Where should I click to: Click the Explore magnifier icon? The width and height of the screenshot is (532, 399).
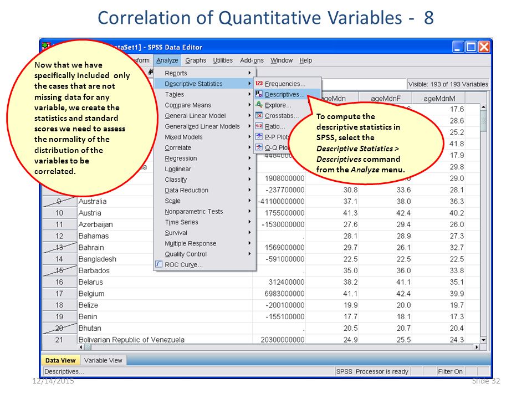point(259,105)
